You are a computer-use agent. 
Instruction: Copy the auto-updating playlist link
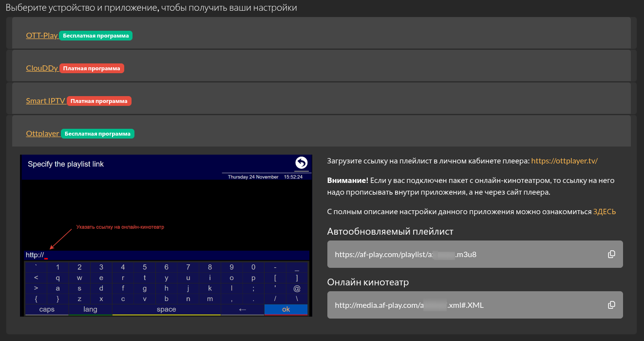coord(611,254)
